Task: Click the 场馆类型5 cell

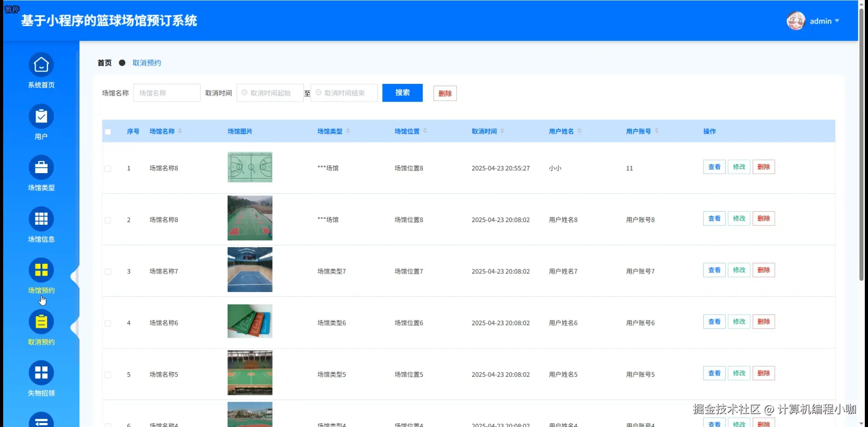Action: click(x=332, y=375)
